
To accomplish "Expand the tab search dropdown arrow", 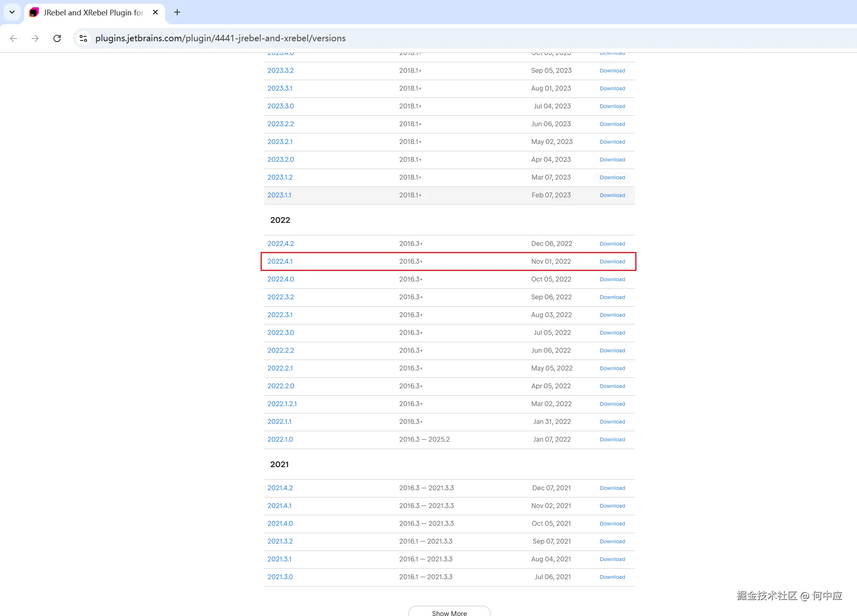I will click(12, 13).
